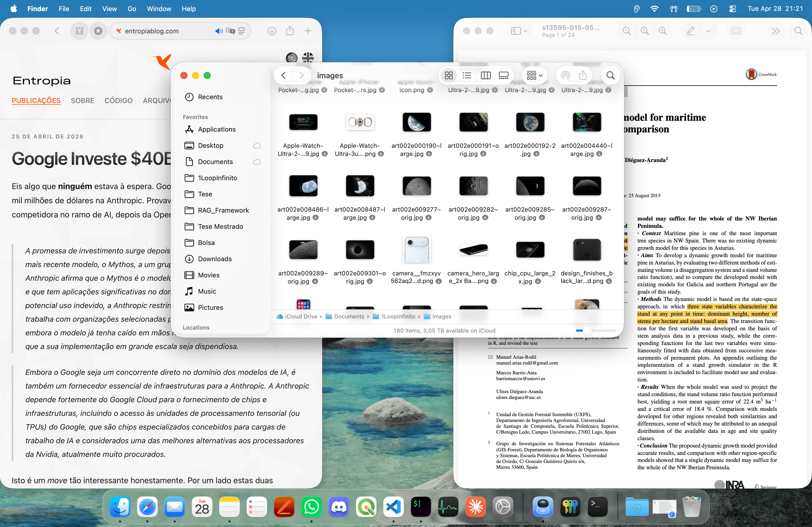Open the SOBRE tab on Entropia
This screenshot has height=527, width=812.
(x=82, y=100)
